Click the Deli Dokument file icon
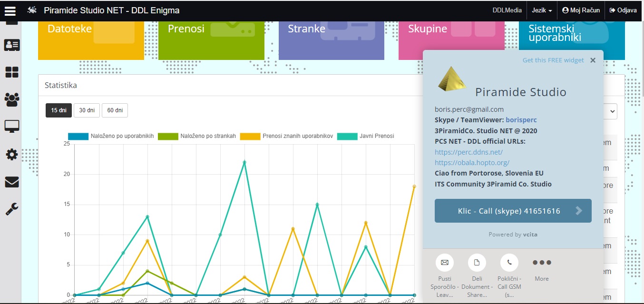The image size is (644, 304). (x=477, y=262)
